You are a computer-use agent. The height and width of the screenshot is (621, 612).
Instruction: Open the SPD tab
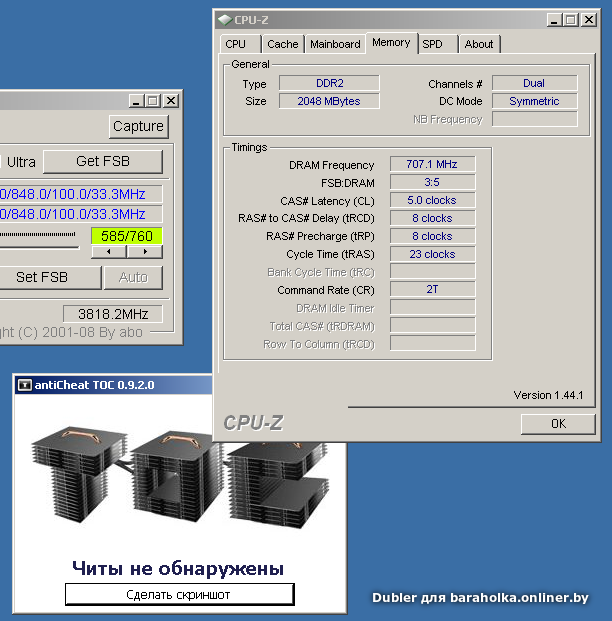[x=438, y=44]
